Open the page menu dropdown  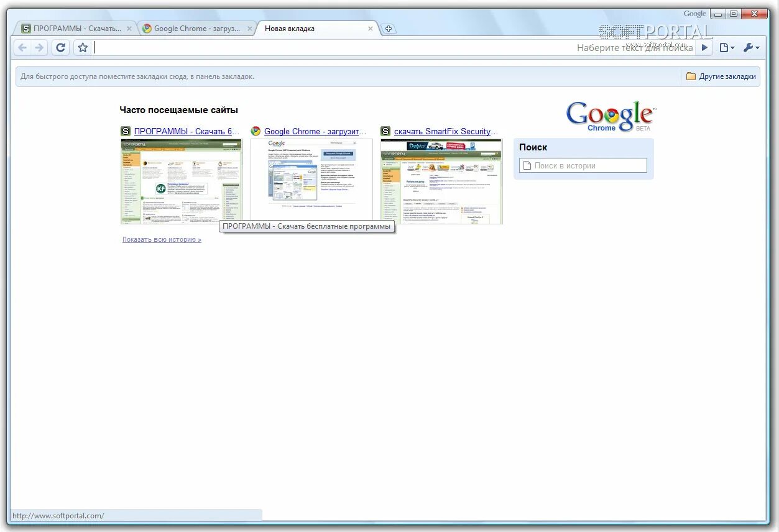point(727,48)
